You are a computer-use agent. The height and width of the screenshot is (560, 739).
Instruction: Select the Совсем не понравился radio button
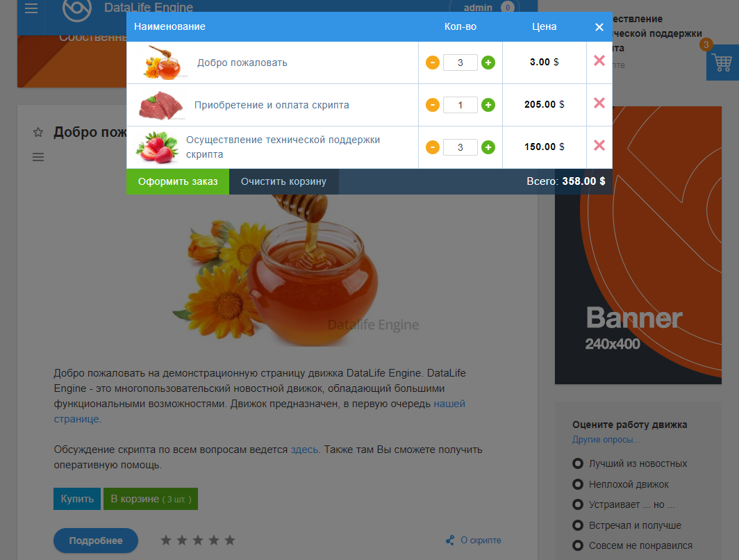pyautogui.click(x=578, y=545)
